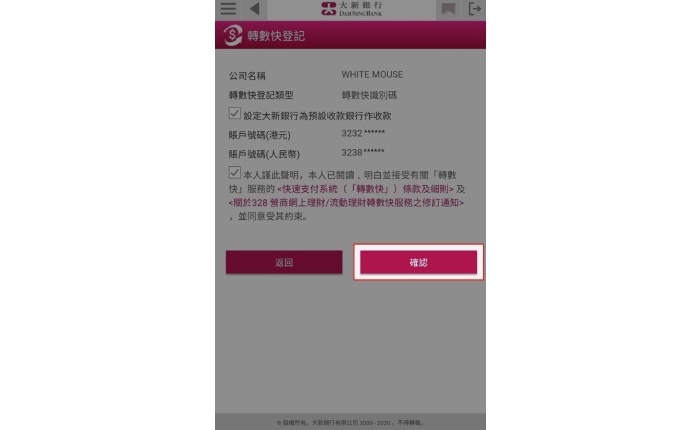Open 關於328營商網上理財修訂通知 link
The width and height of the screenshot is (700, 430).
[x=346, y=203]
